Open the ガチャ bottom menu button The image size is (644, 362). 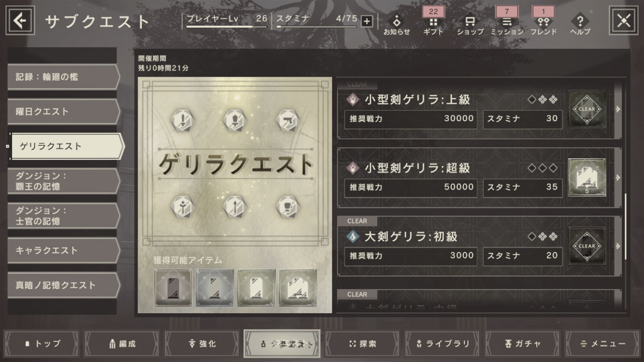pyautogui.click(x=522, y=344)
